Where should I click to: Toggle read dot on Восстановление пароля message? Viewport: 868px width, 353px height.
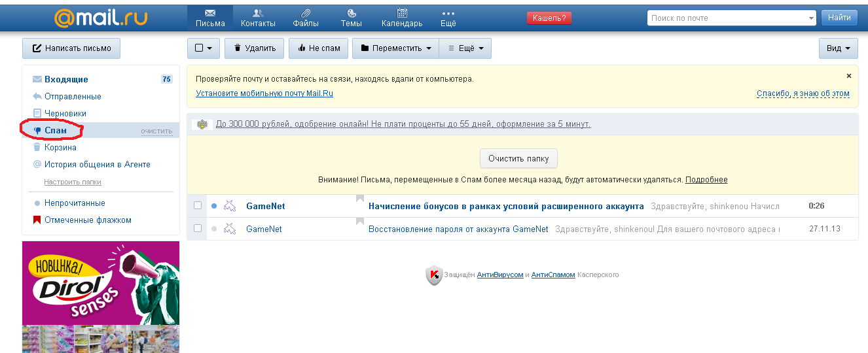[214, 229]
